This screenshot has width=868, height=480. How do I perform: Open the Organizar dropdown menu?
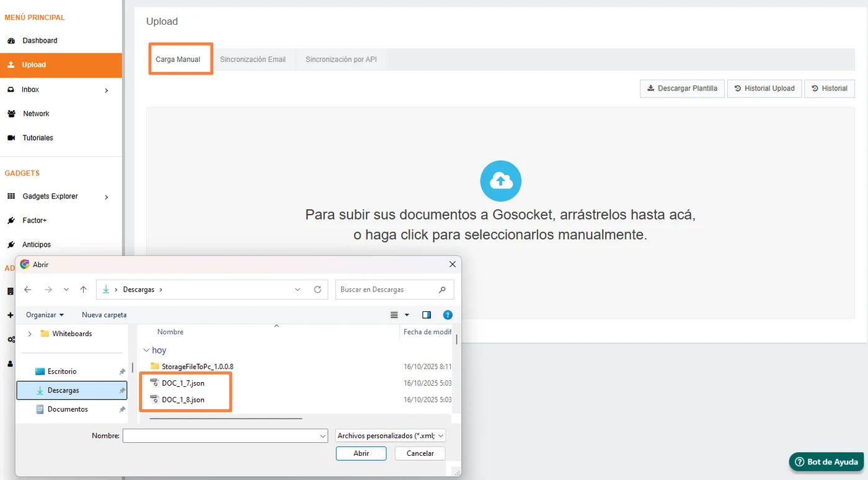[45, 315]
